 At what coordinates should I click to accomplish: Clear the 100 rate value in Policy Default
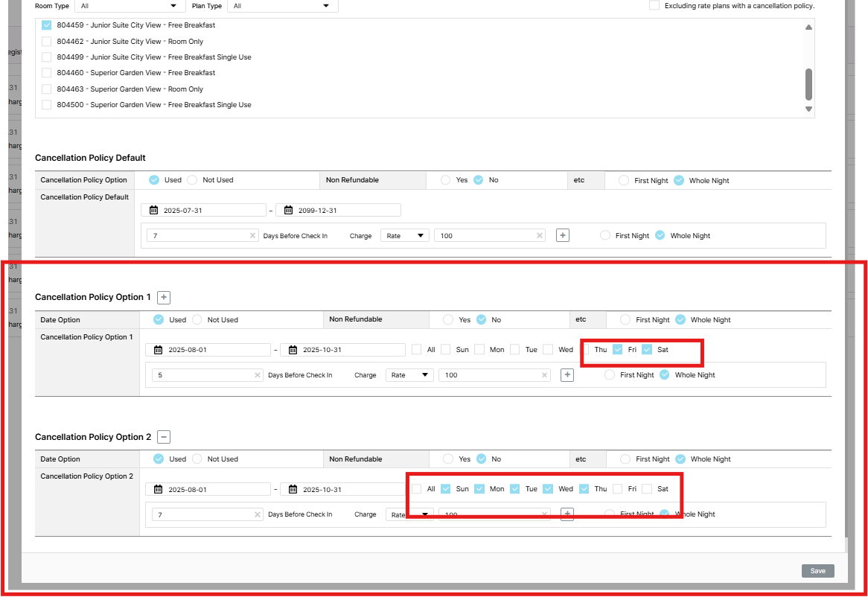coord(540,236)
